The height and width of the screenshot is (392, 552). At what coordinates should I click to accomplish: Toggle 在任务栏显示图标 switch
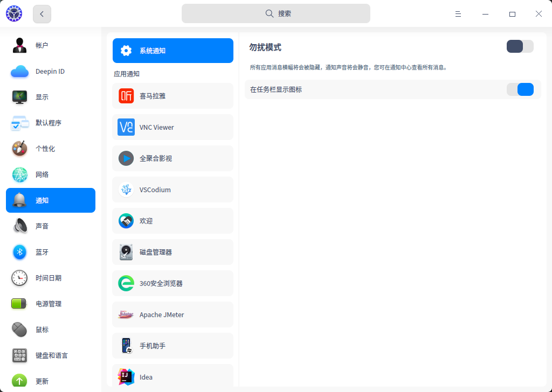tap(520, 89)
